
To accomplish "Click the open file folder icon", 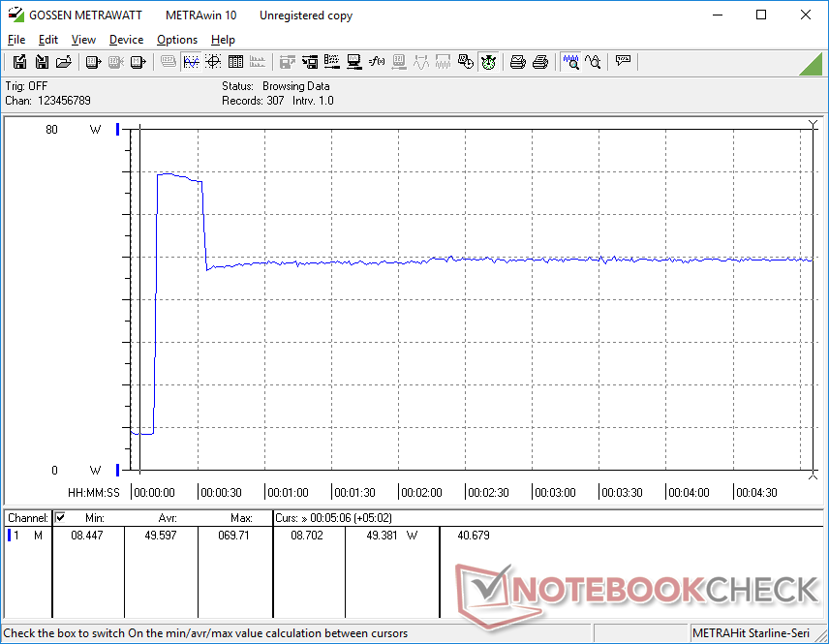I will [64, 62].
